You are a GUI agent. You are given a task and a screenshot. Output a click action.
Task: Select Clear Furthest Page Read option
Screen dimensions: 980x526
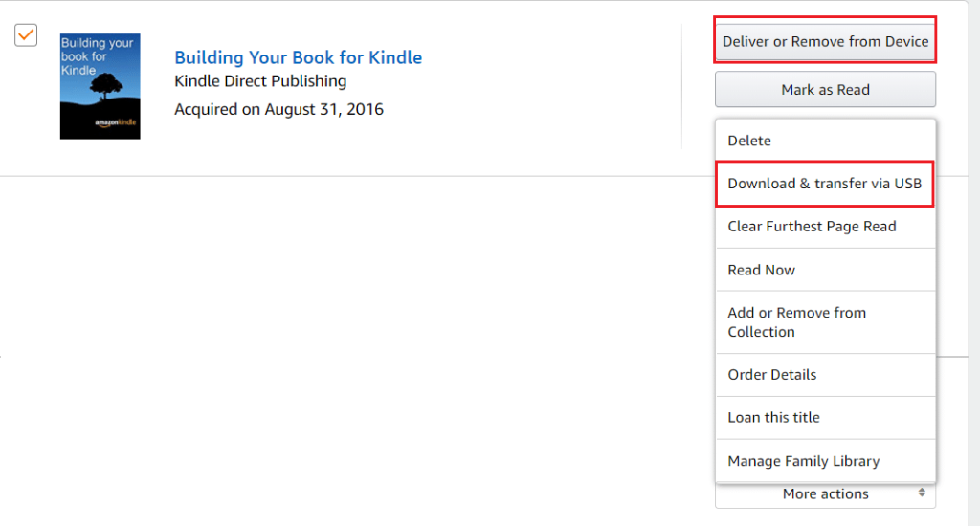pyautogui.click(x=812, y=227)
